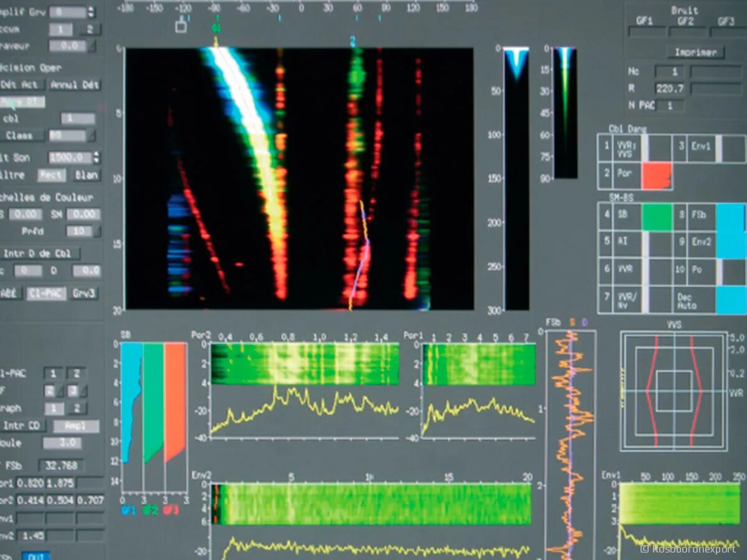The image size is (747, 560).
Task: Click the Imprimer button
Action: point(695,52)
